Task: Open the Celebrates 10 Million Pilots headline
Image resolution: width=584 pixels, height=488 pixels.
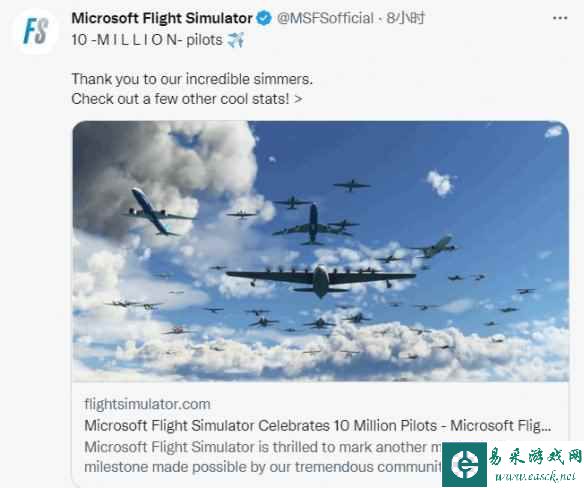Action: coord(318,425)
